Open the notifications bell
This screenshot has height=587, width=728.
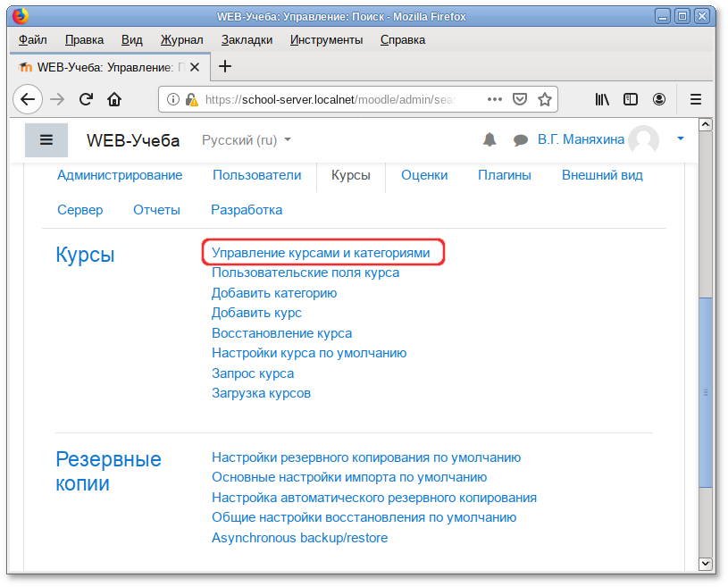pos(490,139)
